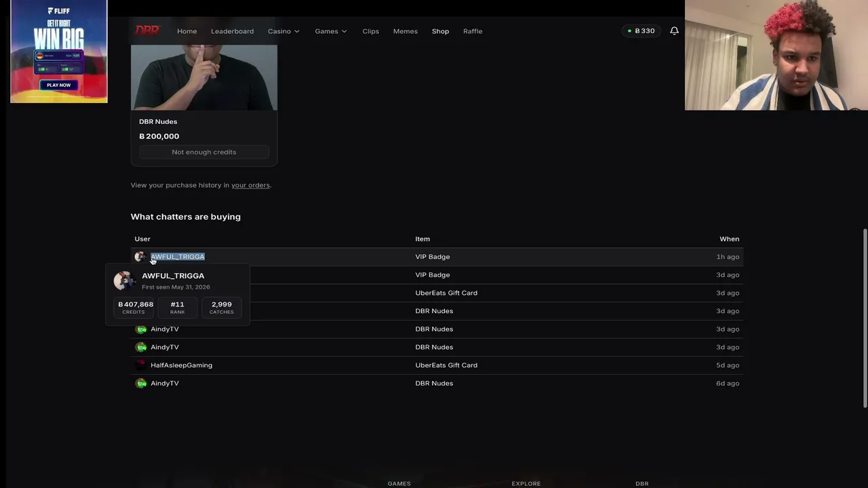Click PLAY NOW in the Fliff ad
The width and height of the screenshot is (868, 488).
59,85
